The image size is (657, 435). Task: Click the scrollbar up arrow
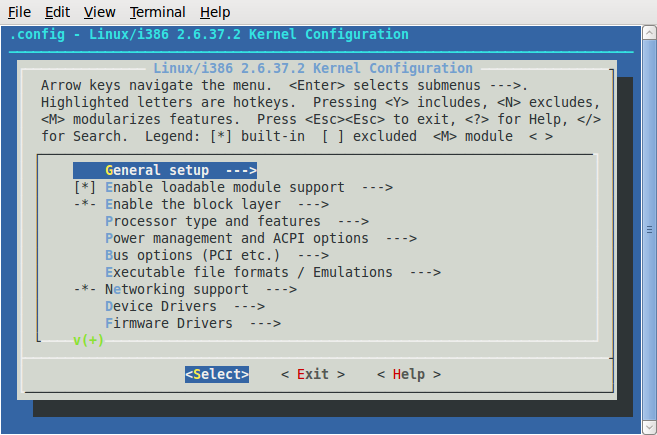click(x=649, y=32)
